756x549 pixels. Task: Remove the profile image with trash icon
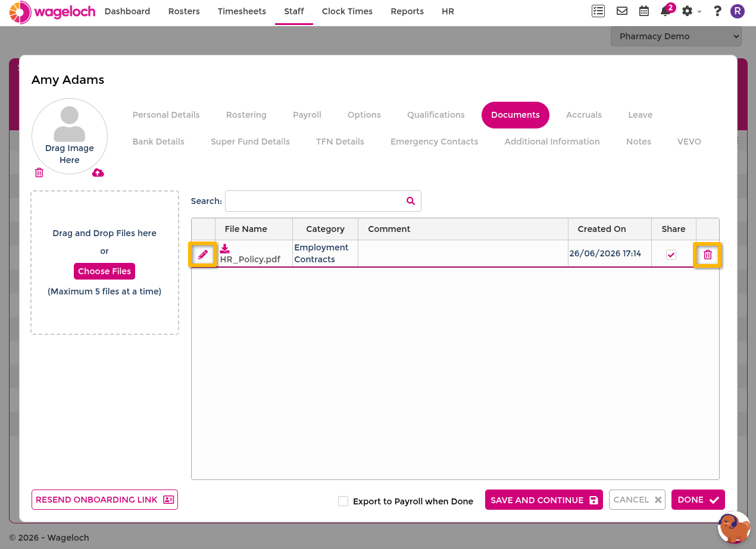click(39, 172)
